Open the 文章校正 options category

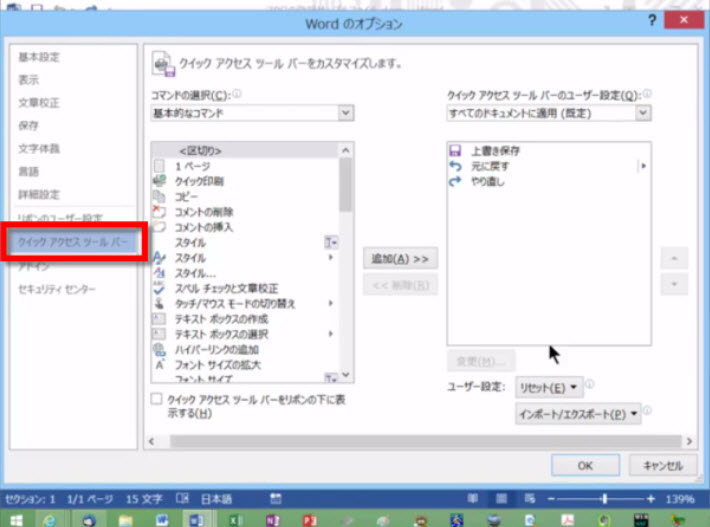click(38, 103)
